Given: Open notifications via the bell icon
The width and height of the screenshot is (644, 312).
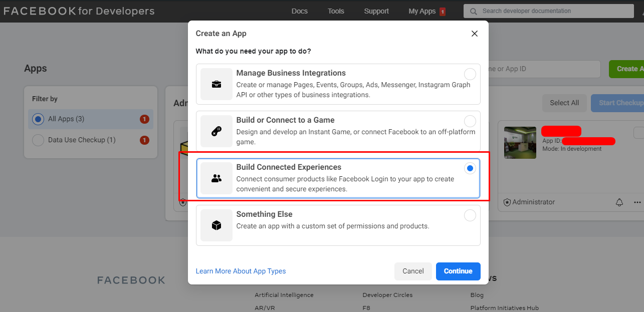Looking at the screenshot, I should coord(619,202).
